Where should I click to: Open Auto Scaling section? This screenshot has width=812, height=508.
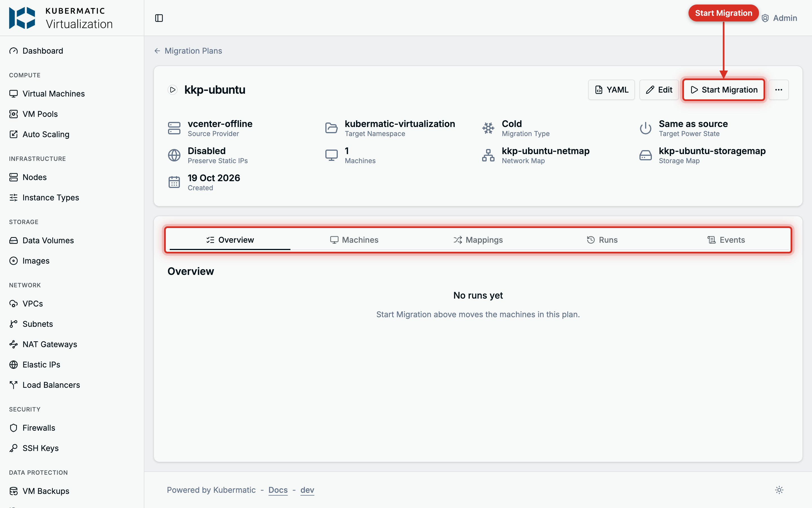(x=39, y=134)
